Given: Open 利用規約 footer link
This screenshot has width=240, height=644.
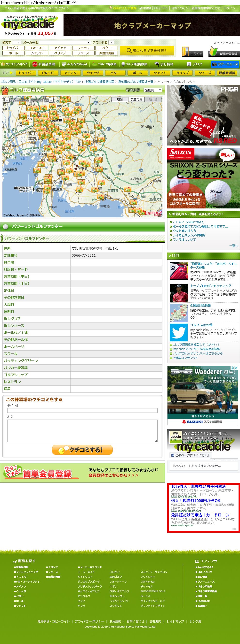Looking at the screenshot, I should click(x=115, y=621).
